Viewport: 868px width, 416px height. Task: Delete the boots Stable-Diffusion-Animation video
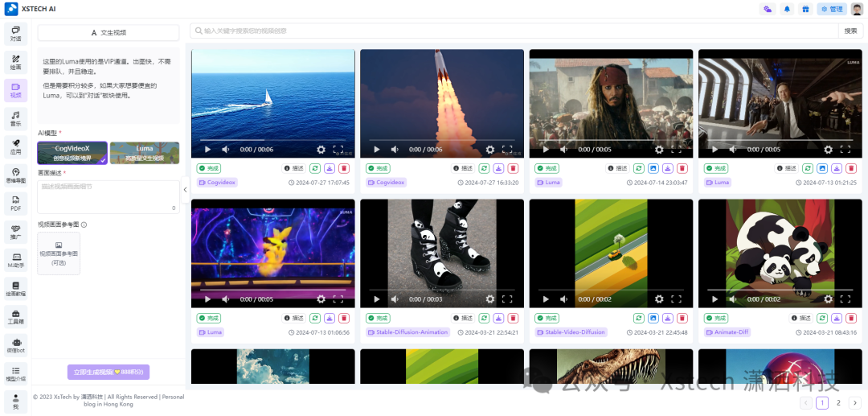pyautogui.click(x=513, y=318)
